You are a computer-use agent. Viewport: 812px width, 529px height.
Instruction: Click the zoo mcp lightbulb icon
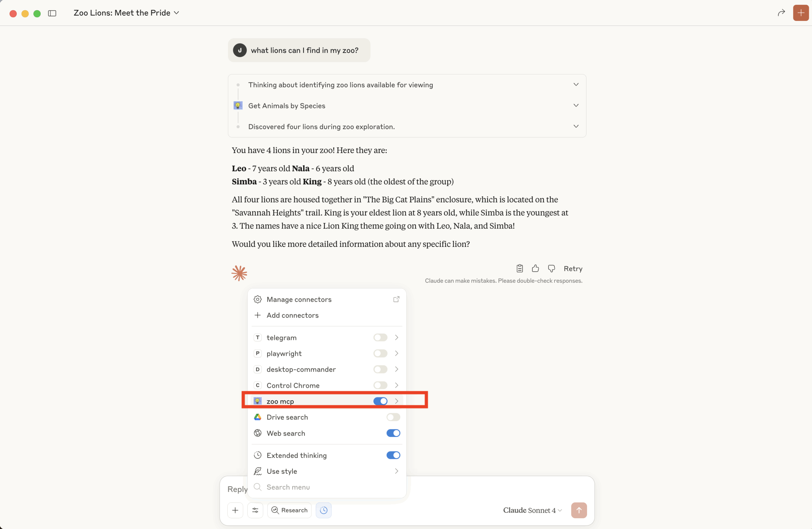pos(258,401)
